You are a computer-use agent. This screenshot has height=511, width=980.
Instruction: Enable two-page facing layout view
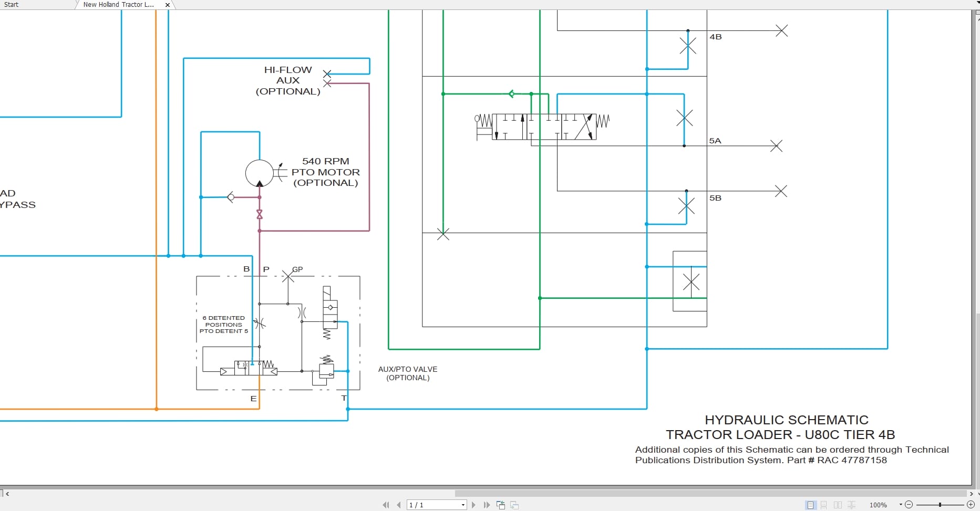(x=838, y=505)
